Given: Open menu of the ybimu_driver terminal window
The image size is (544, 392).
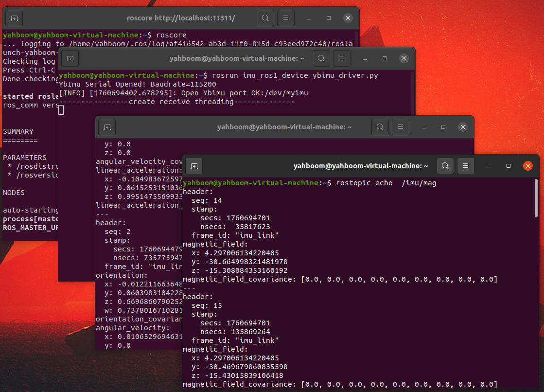Looking at the screenshot, I should click(x=342, y=59).
